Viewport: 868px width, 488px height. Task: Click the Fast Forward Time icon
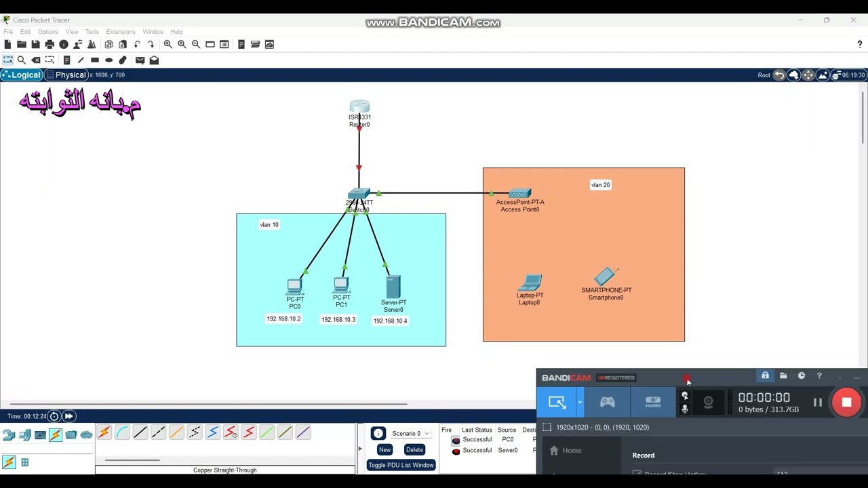pos(68,416)
